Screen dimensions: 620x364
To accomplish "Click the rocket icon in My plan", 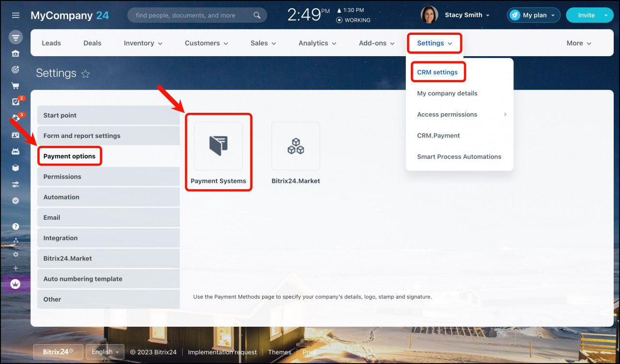I will (x=514, y=15).
